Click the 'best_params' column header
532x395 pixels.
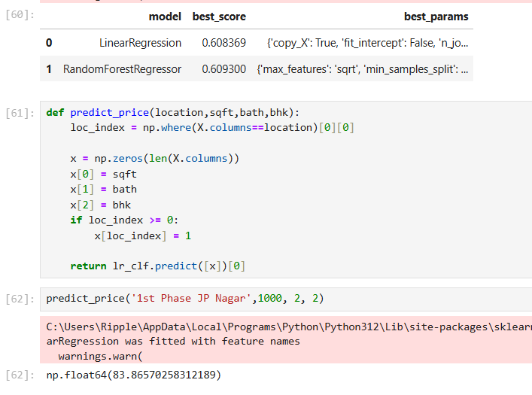coord(436,17)
